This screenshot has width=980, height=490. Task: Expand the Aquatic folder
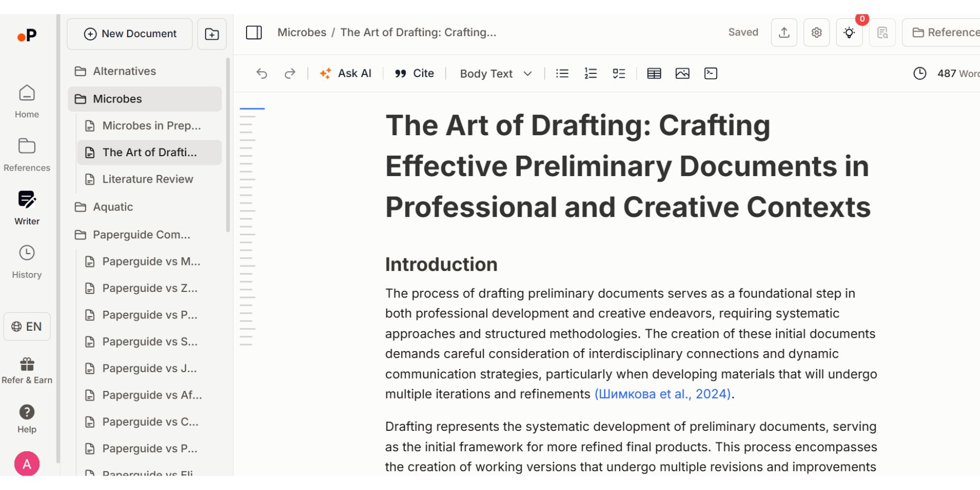point(144,207)
